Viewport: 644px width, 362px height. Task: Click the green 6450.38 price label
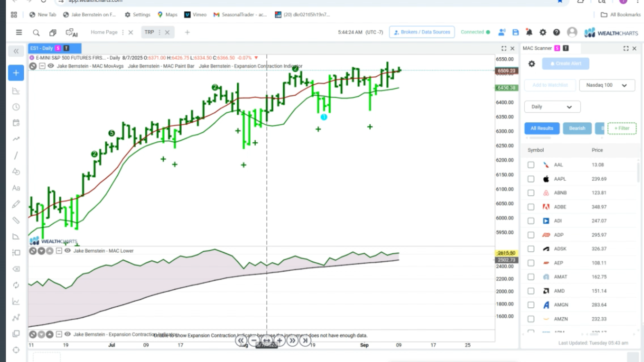(506, 88)
